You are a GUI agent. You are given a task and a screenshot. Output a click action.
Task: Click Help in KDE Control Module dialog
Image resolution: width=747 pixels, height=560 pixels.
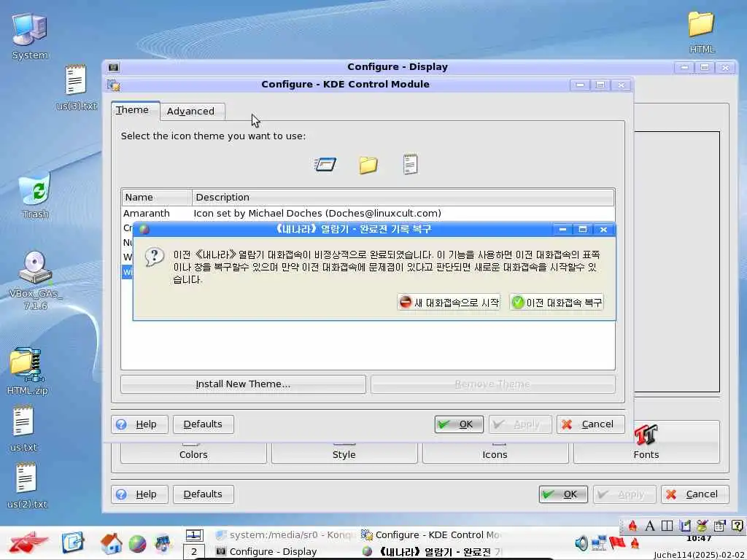(139, 424)
